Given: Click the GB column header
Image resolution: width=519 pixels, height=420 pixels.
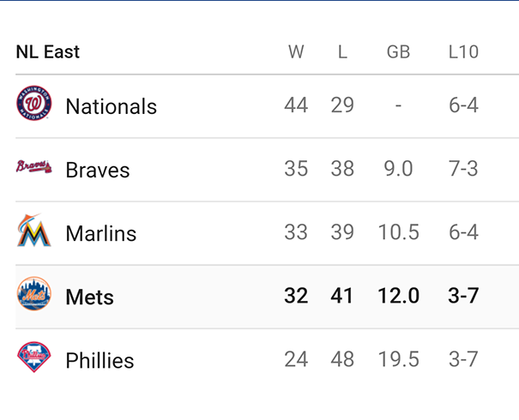Looking at the screenshot, I should pyautogui.click(x=398, y=52).
